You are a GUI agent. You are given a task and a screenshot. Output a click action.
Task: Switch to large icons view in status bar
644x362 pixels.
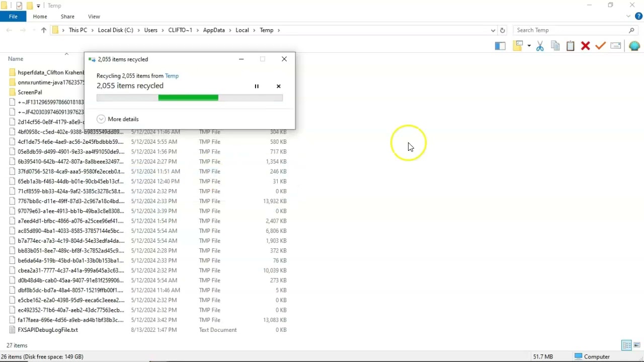pos(637,345)
